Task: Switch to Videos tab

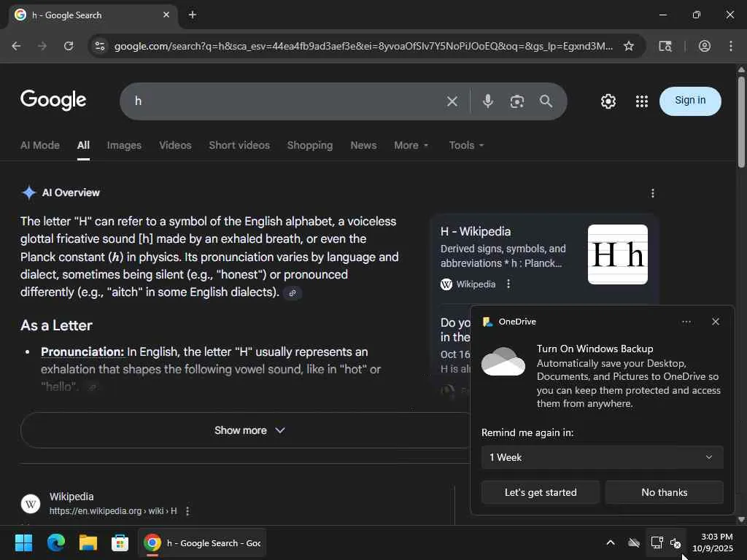Action: click(175, 145)
